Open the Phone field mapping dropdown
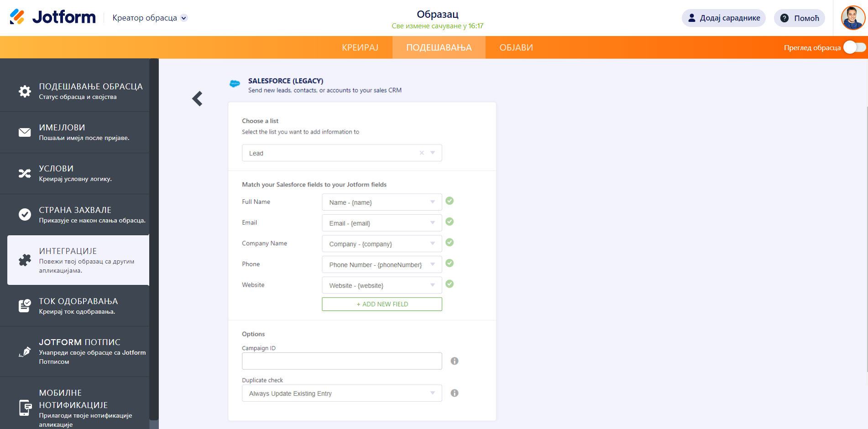The height and width of the screenshot is (429, 868). coord(382,264)
